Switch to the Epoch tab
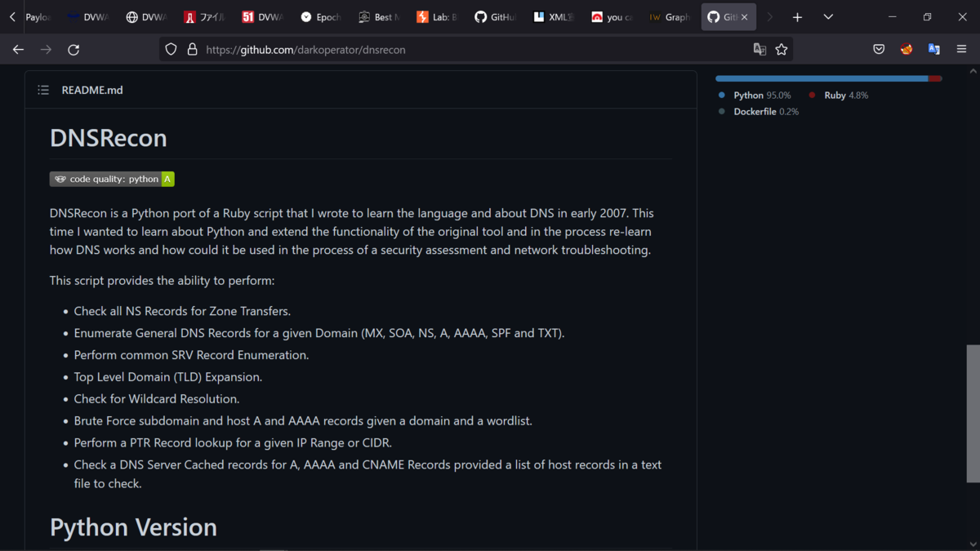The image size is (980, 551). click(x=320, y=17)
